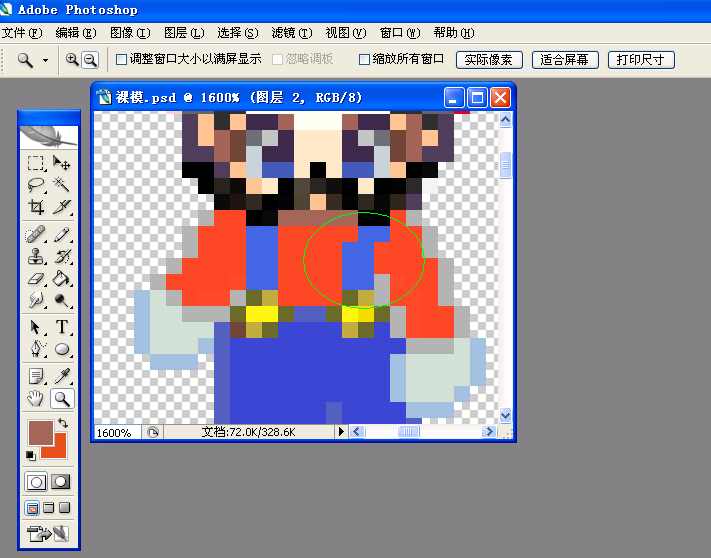Select the Type tool

click(x=62, y=327)
